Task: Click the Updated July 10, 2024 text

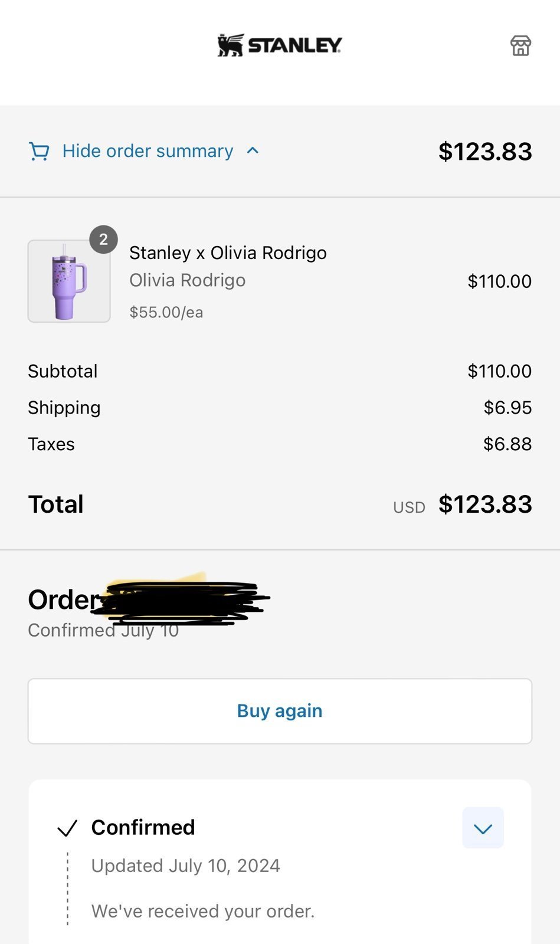Action: coord(185,866)
